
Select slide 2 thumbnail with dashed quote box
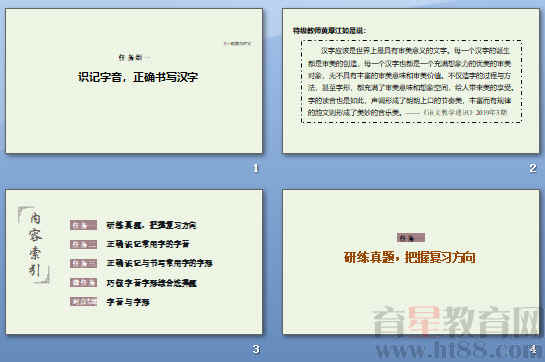click(411, 81)
